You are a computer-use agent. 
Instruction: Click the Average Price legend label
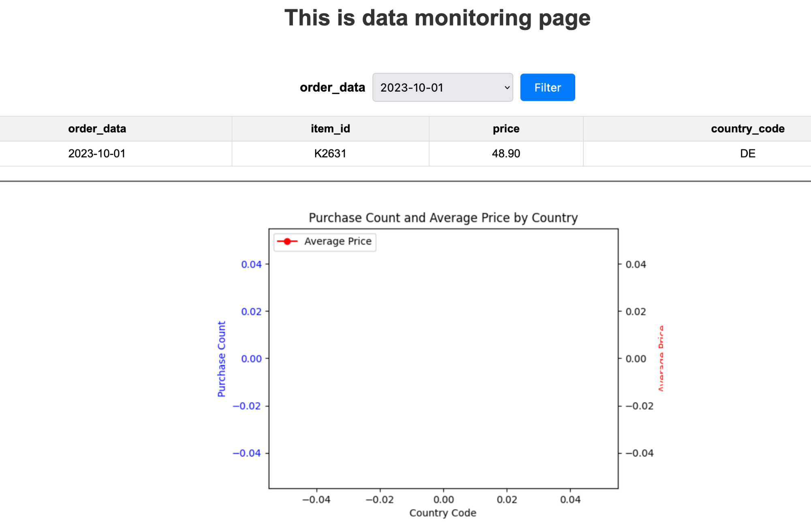tap(338, 241)
